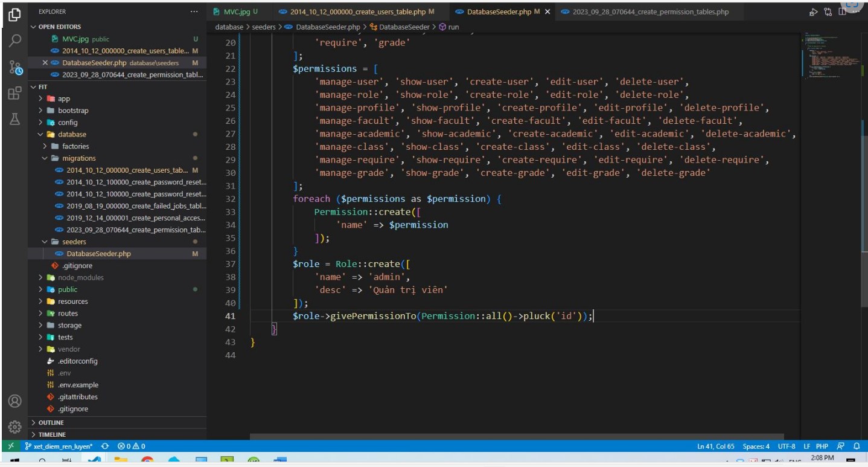Collapse the migrations folder
The image size is (868, 467).
pos(78,158)
